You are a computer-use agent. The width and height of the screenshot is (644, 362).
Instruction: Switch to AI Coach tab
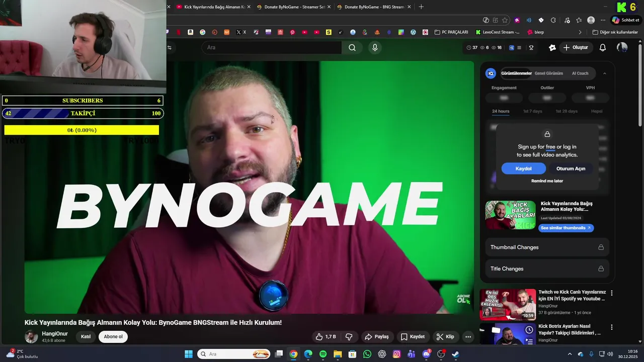(x=580, y=73)
